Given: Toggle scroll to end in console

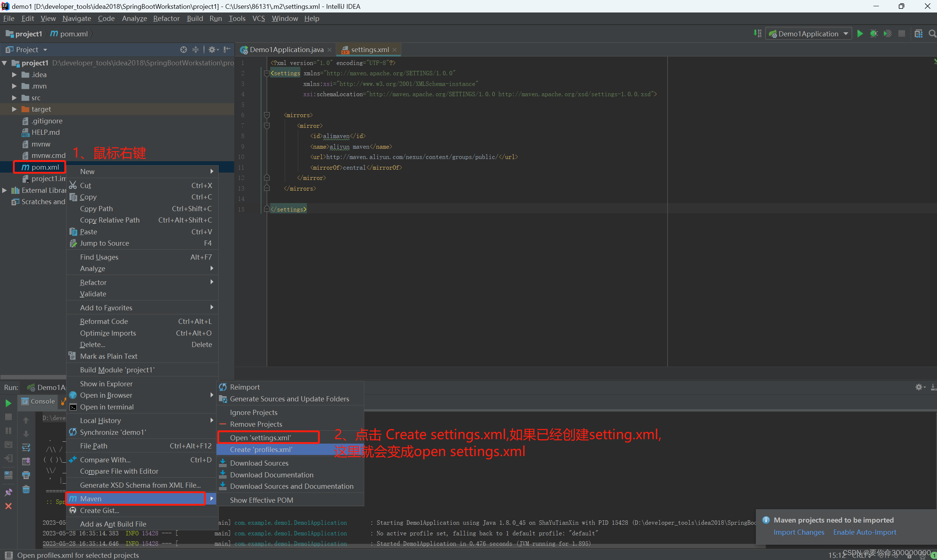Looking at the screenshot, I should click(x=26, y=461).
